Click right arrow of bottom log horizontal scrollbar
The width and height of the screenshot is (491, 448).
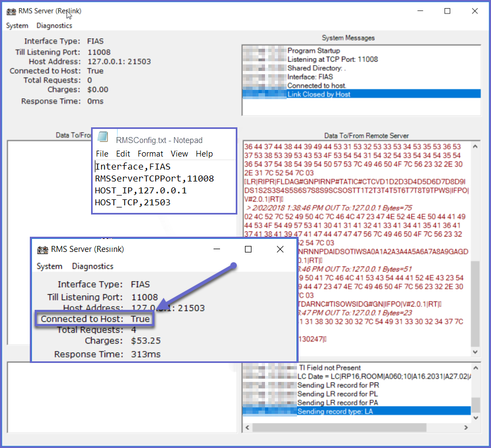click(466, 428)
